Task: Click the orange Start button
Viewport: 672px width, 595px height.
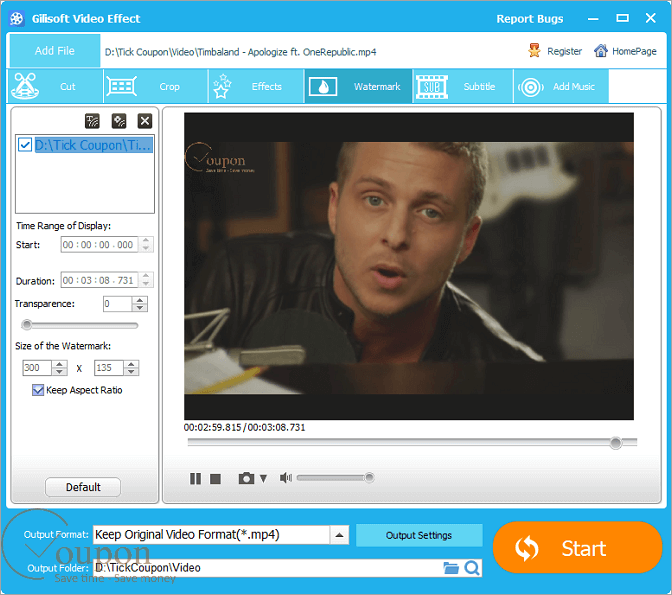Action: 578,547
